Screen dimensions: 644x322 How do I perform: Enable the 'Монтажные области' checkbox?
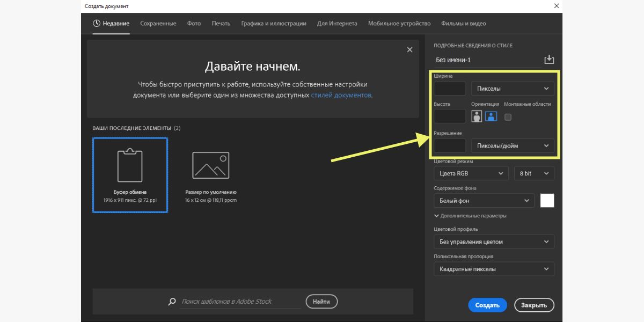[x=508, y=117]
